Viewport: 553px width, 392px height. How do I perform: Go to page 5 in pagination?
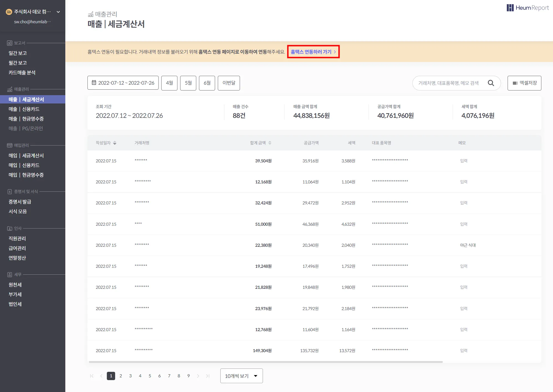pos(150,376)
